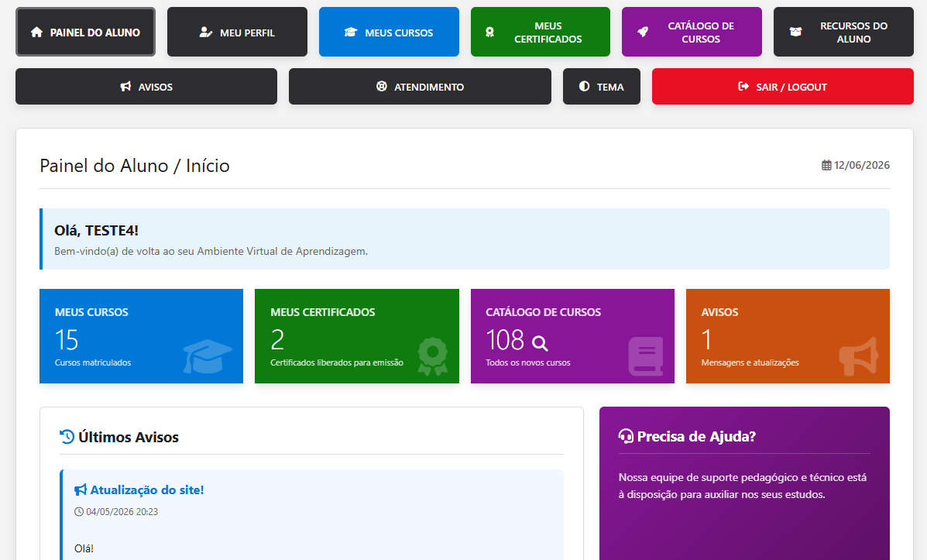Click the user-edit icon in Meu Perfil

pyautogui.click(x=206, y=32)
